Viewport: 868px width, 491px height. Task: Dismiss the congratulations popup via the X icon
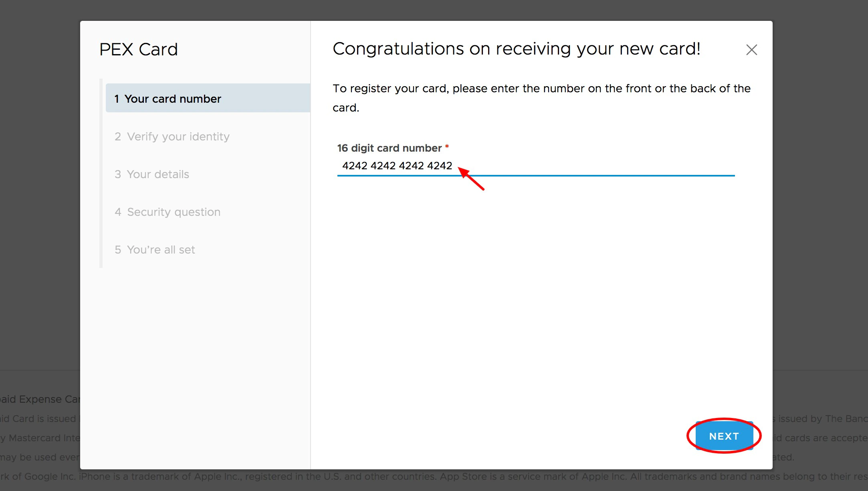coord(751,50)
